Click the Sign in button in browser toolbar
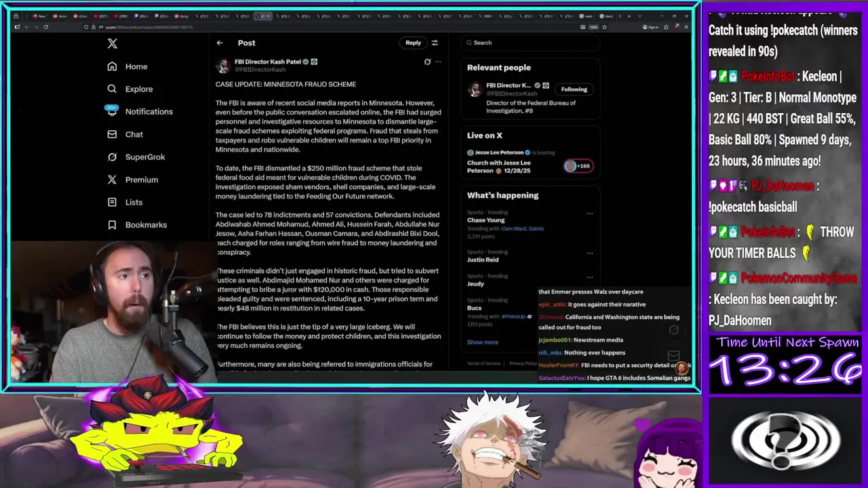 coord(650,27)
